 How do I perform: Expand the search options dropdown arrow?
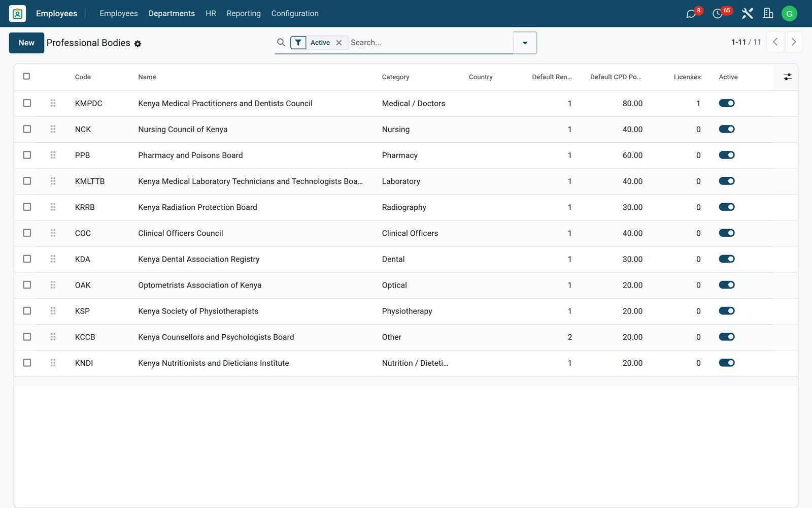[x=525, y=43]
